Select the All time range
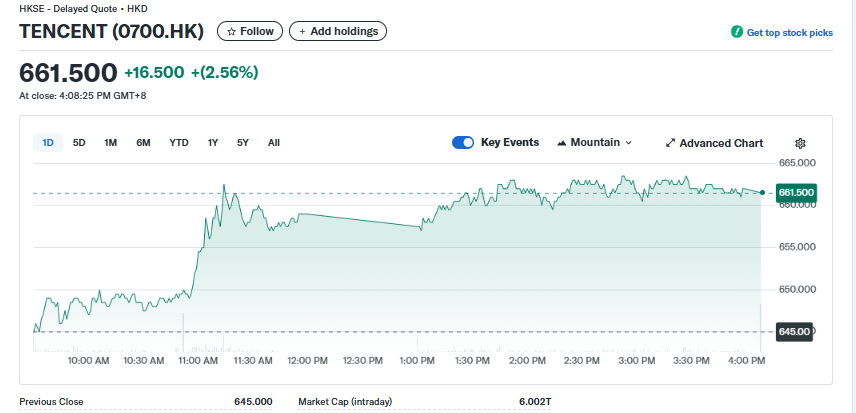This screenshot has width=856, height=413. 274,143
